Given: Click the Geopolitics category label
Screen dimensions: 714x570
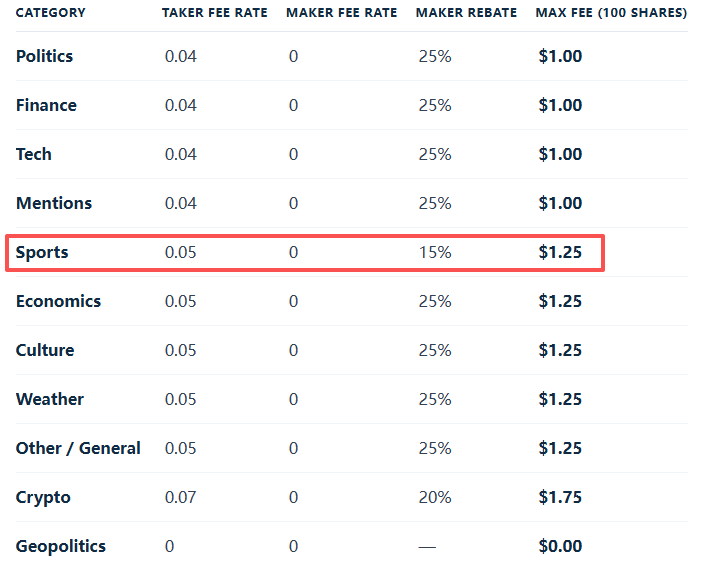Looking at the screenshot, I should tap(61, 546).
